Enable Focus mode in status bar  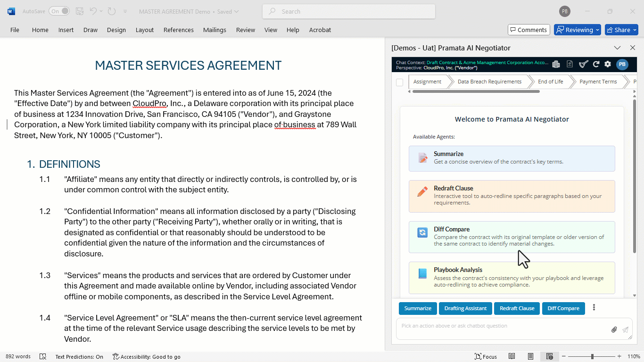tap(486, 357)
